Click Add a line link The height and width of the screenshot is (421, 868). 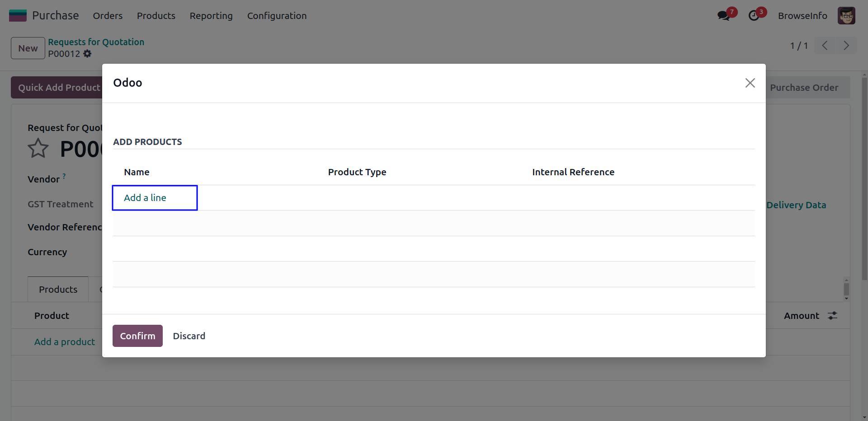tap(145, 198)
